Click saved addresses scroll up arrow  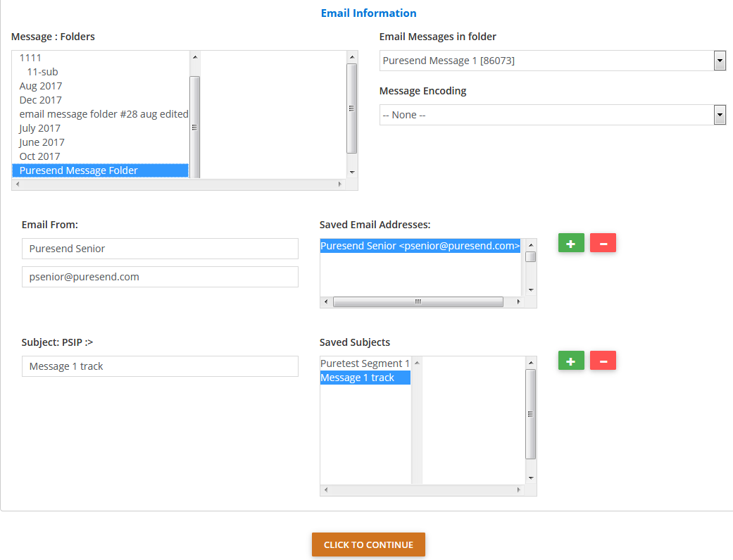tap(531, 245)
